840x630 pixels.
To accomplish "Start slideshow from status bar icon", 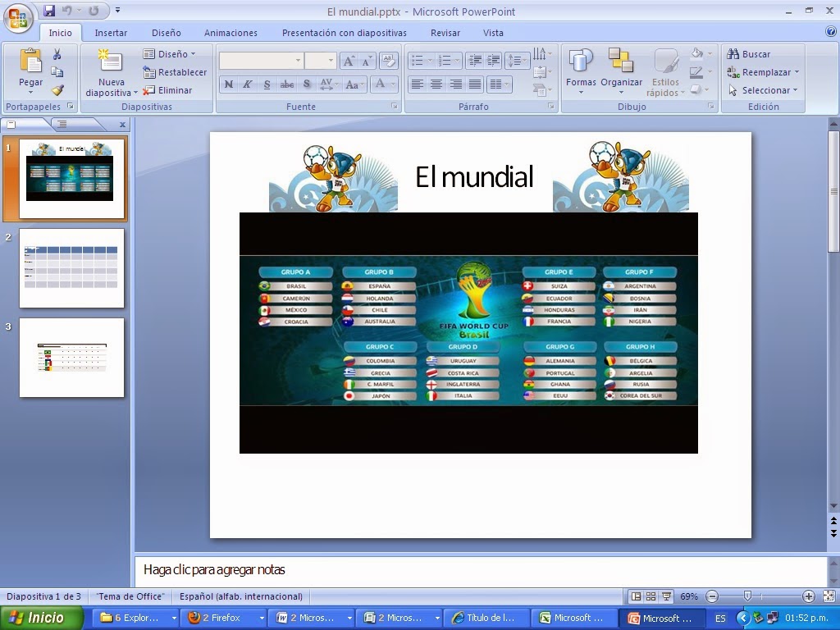I will click(666, 596).
